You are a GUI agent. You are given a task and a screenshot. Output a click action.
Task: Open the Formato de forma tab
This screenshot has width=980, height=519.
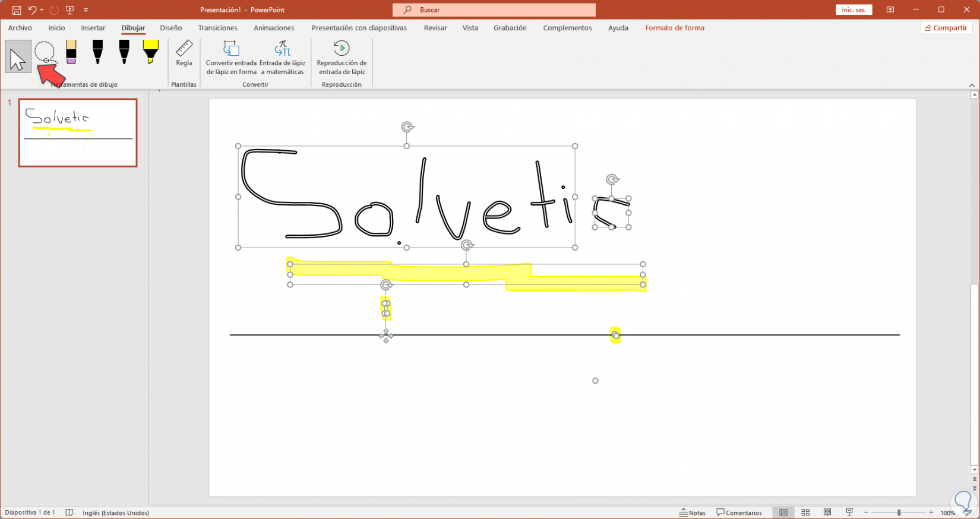[x=675, y=28]
